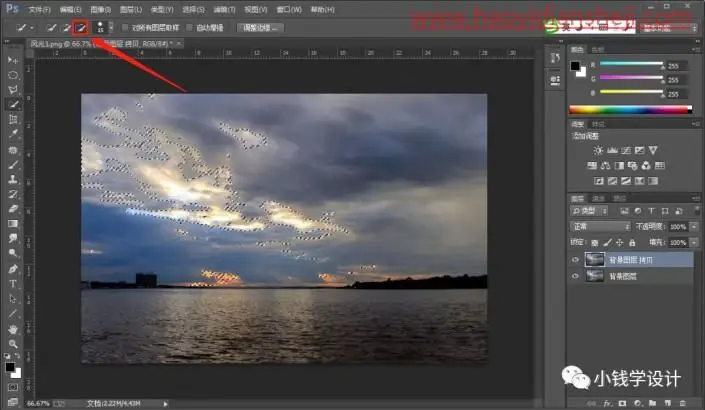Click the Add Layer Mask icon
Screen dimensions: 705x410
pyautogui.click(x=623, y=403)
